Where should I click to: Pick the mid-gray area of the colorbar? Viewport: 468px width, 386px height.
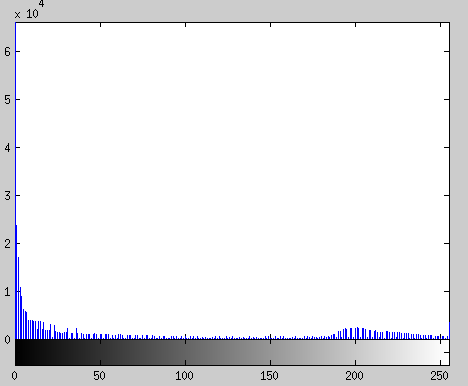pos(232,352)
